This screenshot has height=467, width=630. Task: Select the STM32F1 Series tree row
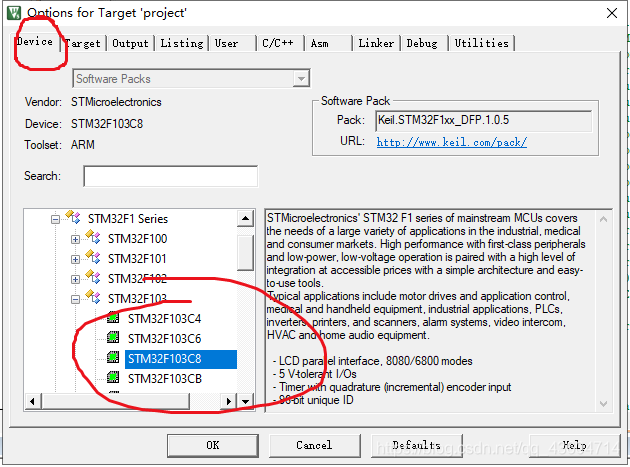point(128,219)
